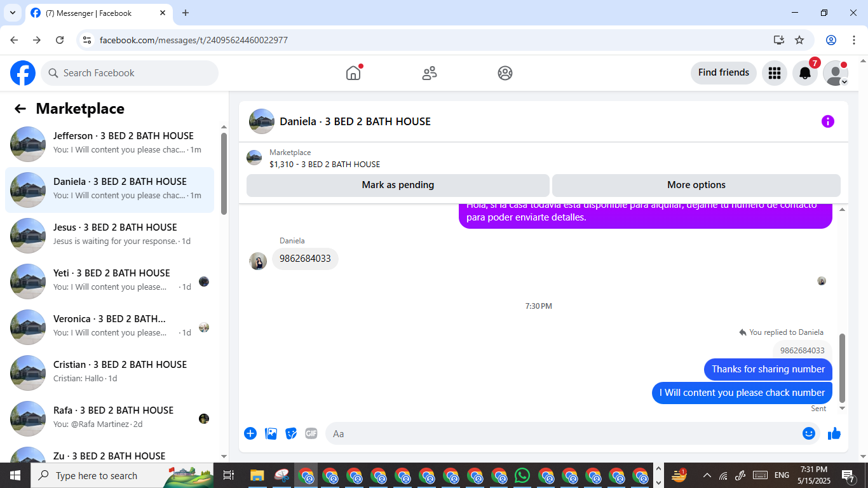Open the notifications bell
Screen dimensions: 868x488
pyautogui.click(x=805, y=73)
